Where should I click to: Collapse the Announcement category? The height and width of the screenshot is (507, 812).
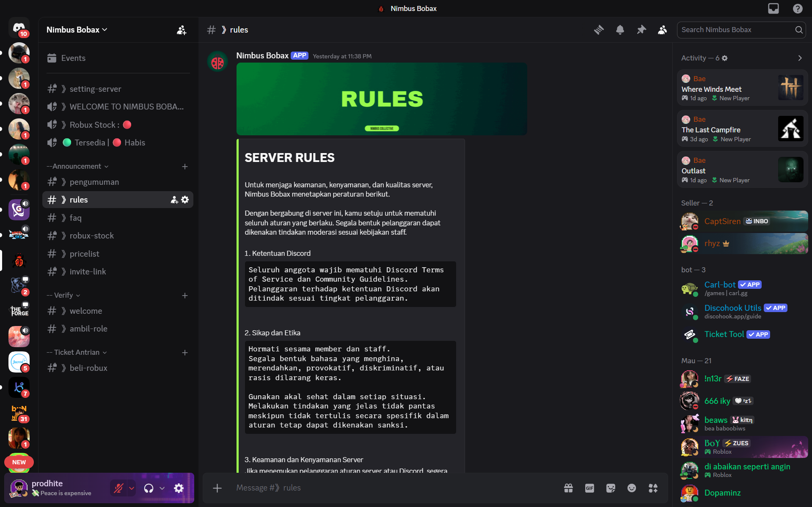point(78,166)
